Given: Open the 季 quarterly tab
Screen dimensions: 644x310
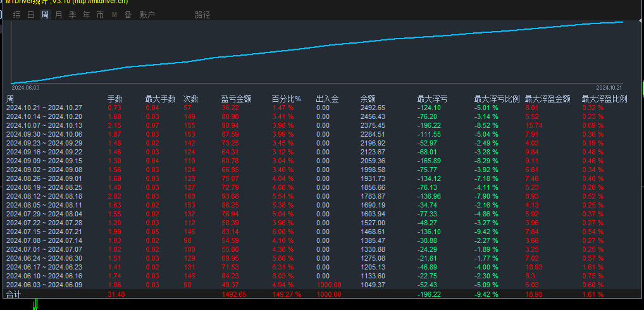Looking at the screenshot, I should coord(73,15).
